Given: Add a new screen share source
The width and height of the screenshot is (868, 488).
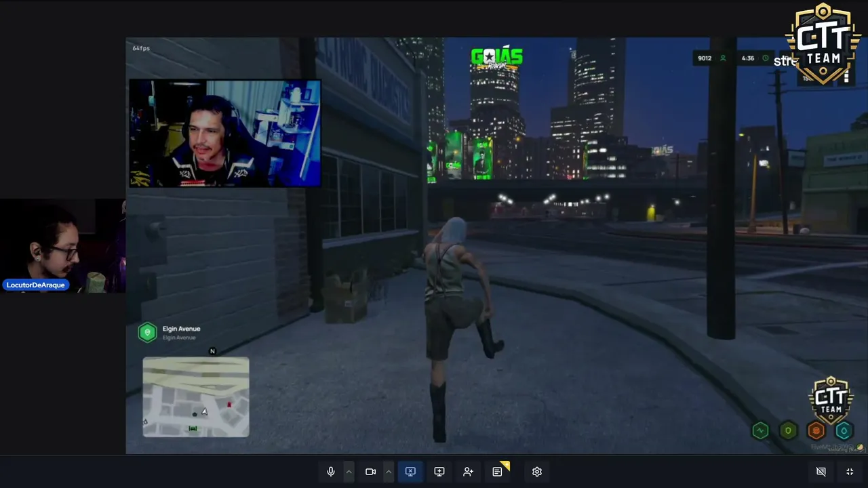Looking at the screenshot, I should point(439,472).
